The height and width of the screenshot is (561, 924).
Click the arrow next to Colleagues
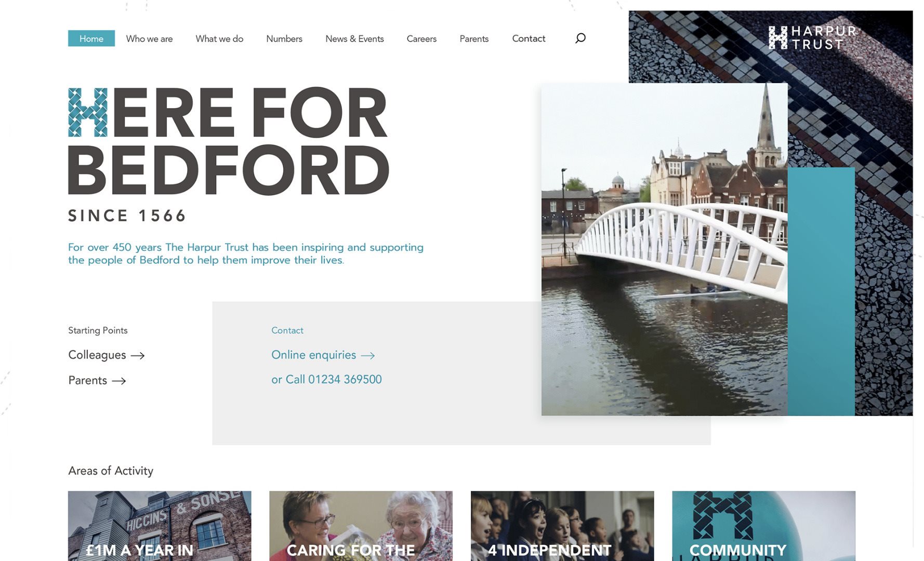click(x=138, y=356)
